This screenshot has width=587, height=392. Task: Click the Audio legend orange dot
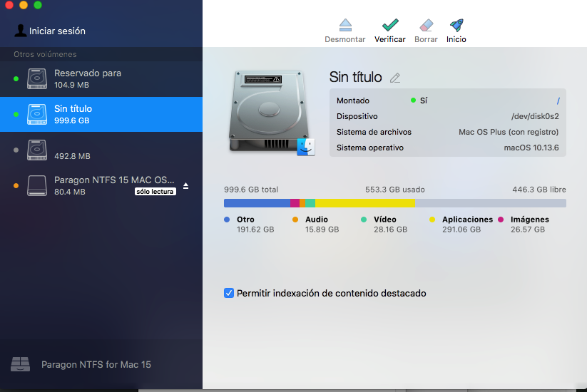point(295,220)
